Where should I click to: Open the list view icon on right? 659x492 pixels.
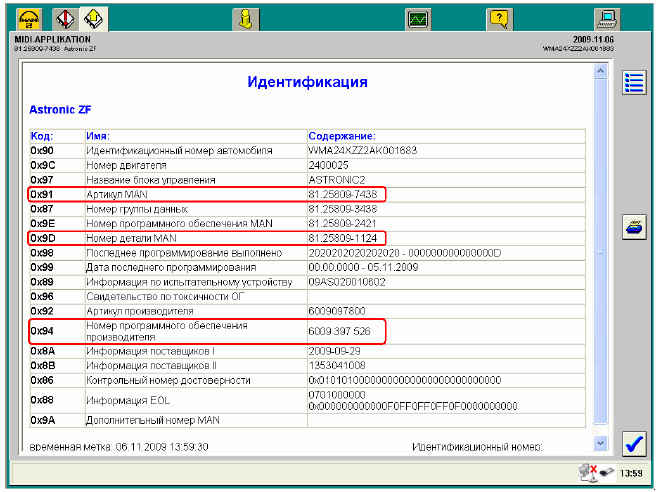633,83
